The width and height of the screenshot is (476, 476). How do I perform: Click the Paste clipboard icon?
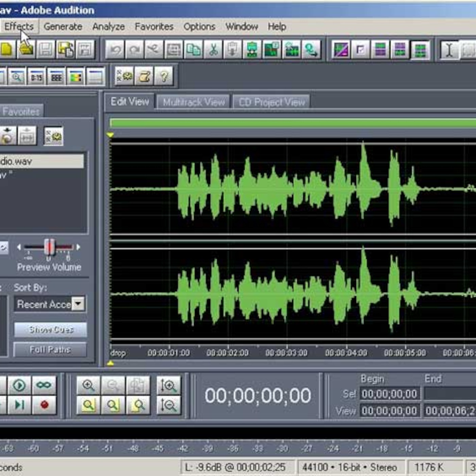(x=233, y=50)
